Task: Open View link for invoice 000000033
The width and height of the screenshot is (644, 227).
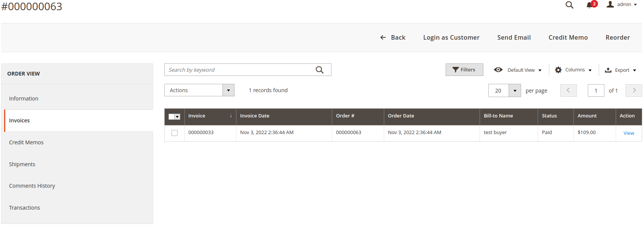Action: click(x=629, y=133)
